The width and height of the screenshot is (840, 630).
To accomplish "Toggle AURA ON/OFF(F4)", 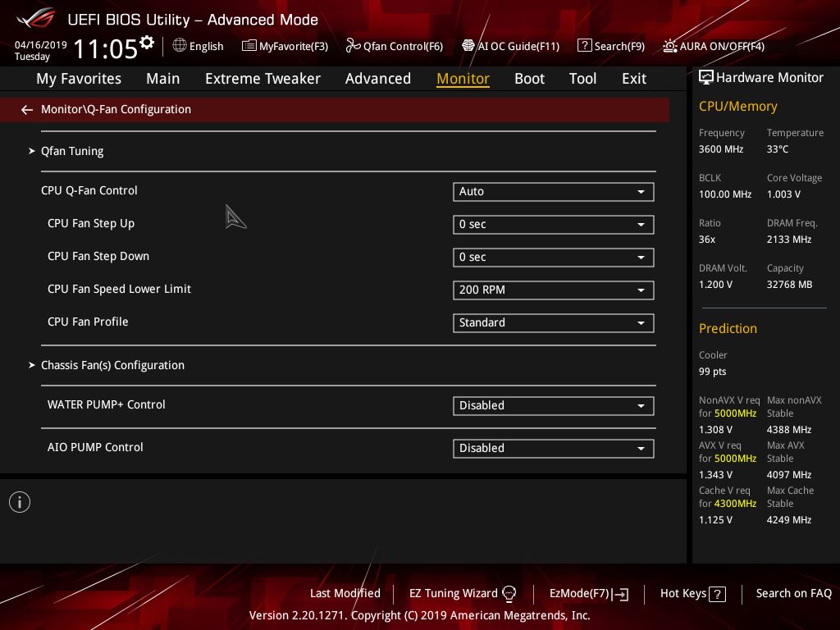I will click(714, 46).
